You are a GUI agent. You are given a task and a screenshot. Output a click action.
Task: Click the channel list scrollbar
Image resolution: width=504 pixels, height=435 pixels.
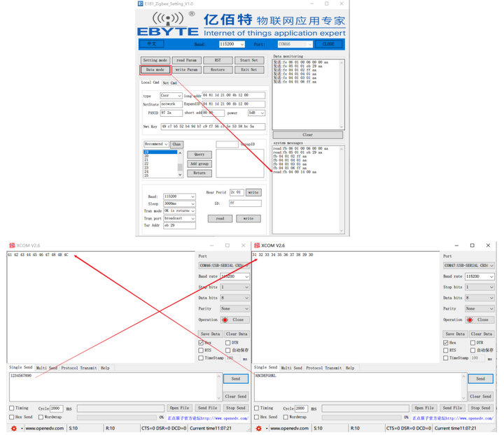[x=180, y=164]
